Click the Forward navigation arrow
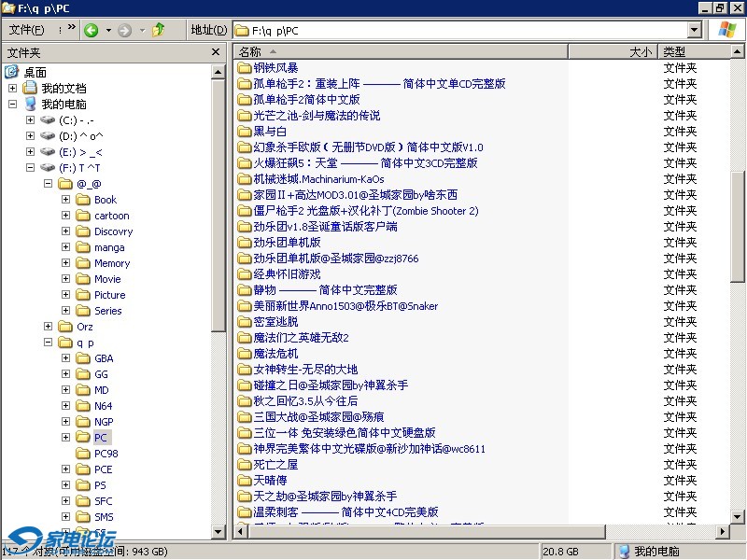Viewport: 747px width, 560px height. coord(125,31)
